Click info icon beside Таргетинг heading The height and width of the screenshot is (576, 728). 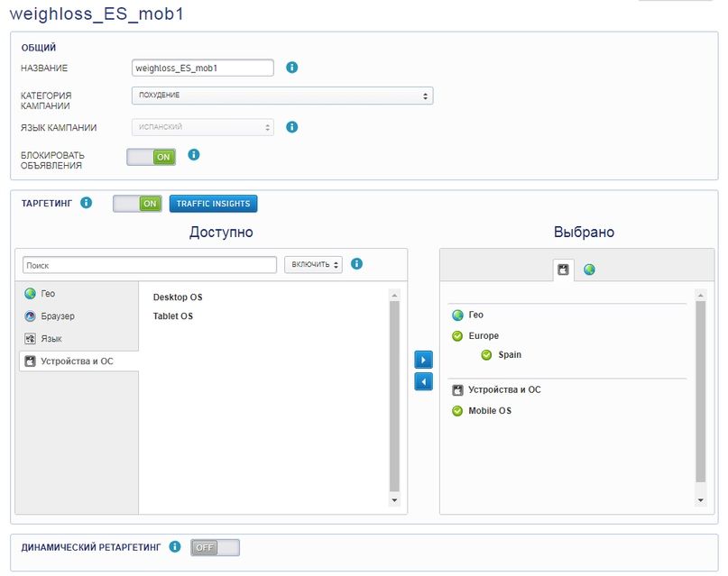87,203
